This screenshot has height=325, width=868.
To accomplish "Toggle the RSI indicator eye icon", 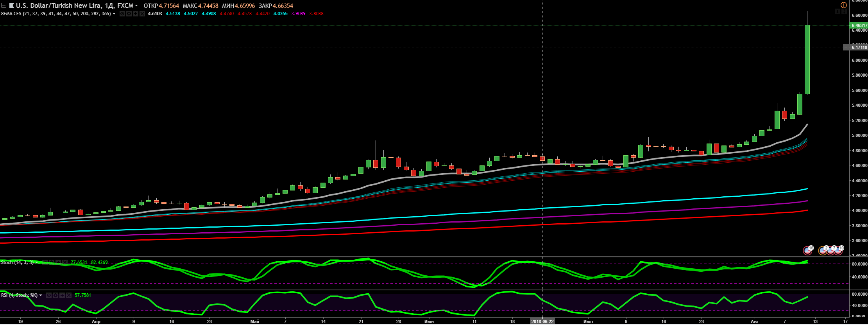I will [49, 295].
